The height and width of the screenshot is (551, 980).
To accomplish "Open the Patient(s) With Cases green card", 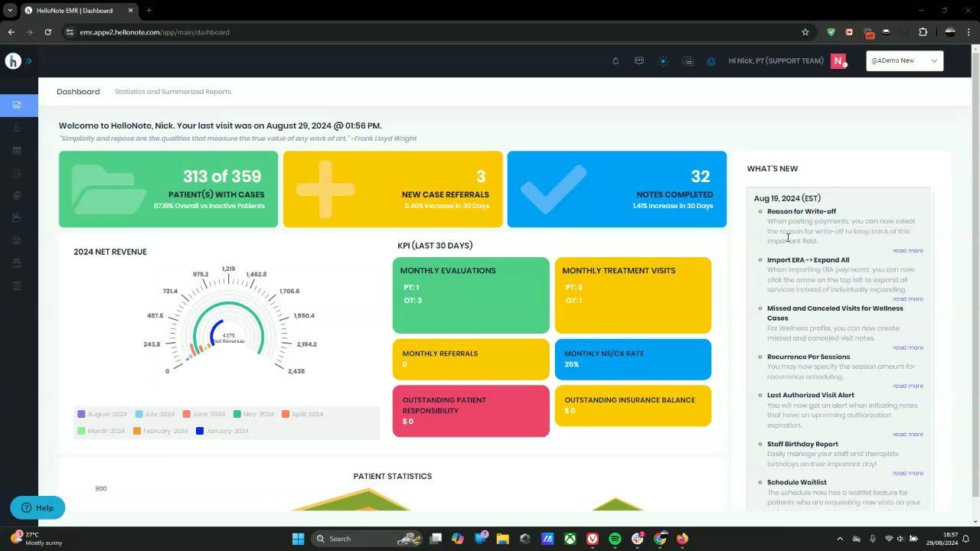I will point(168,189).
